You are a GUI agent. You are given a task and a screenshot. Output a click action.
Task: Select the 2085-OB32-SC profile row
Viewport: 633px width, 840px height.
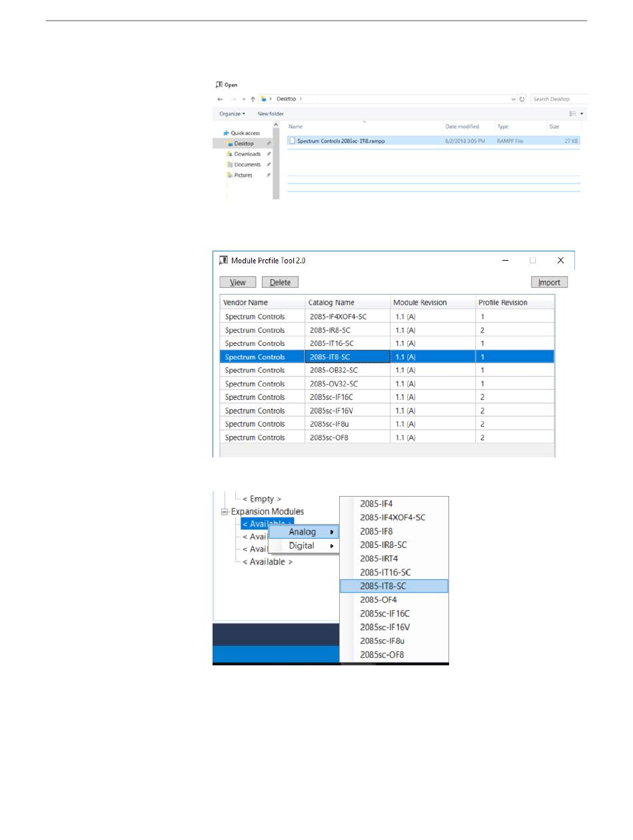pyautogui.click(x=333, y=371)
